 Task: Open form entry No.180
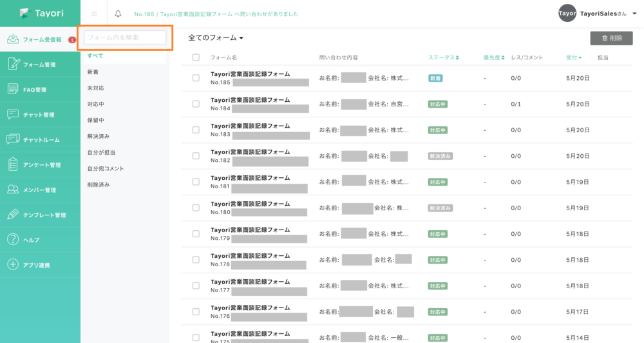click(250, 204)
